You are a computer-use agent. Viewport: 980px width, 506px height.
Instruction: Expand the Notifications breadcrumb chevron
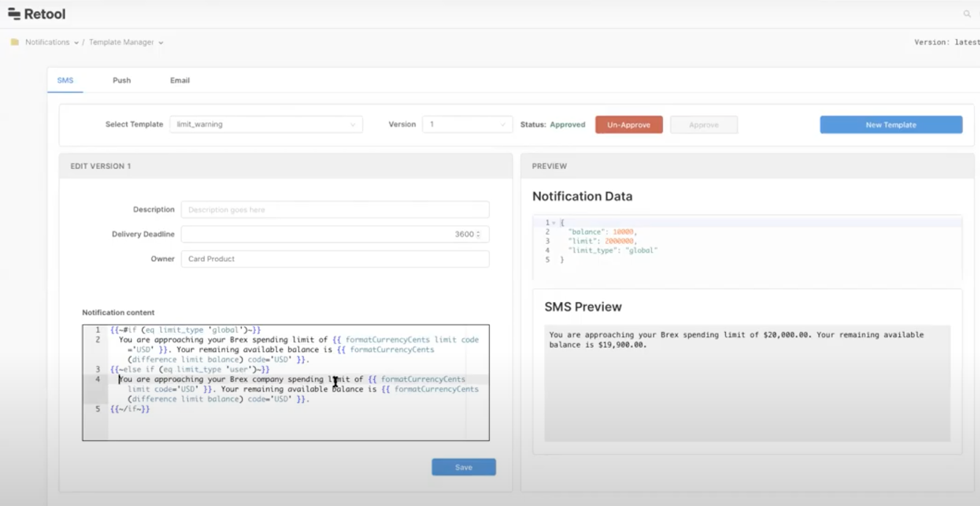(77, 43)
